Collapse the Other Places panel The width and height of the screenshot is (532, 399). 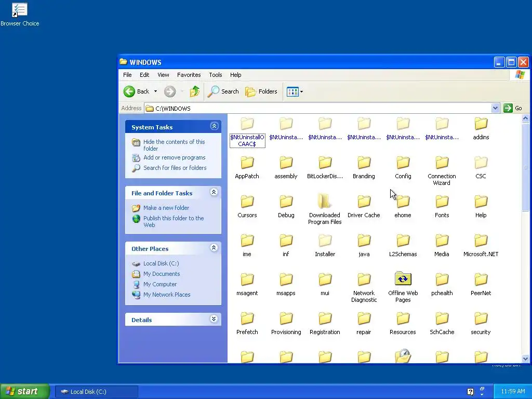click(x=214, y=248)
